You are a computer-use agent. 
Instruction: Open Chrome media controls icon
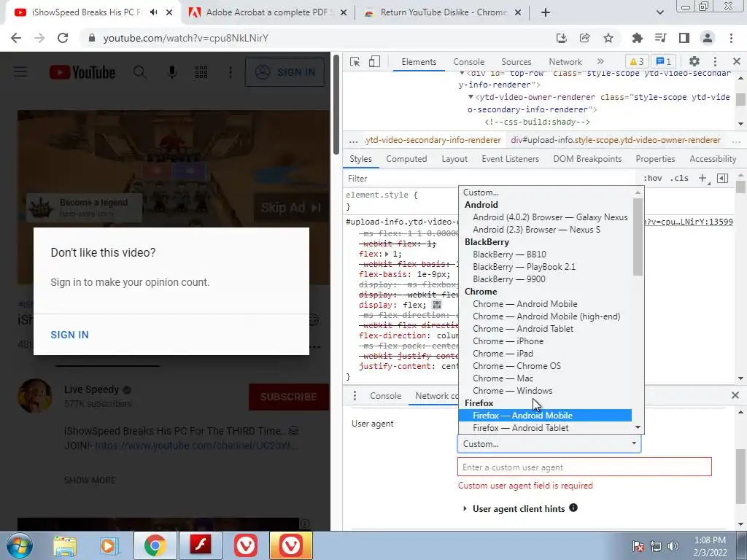pyautogui.click(x=660, y=38)
